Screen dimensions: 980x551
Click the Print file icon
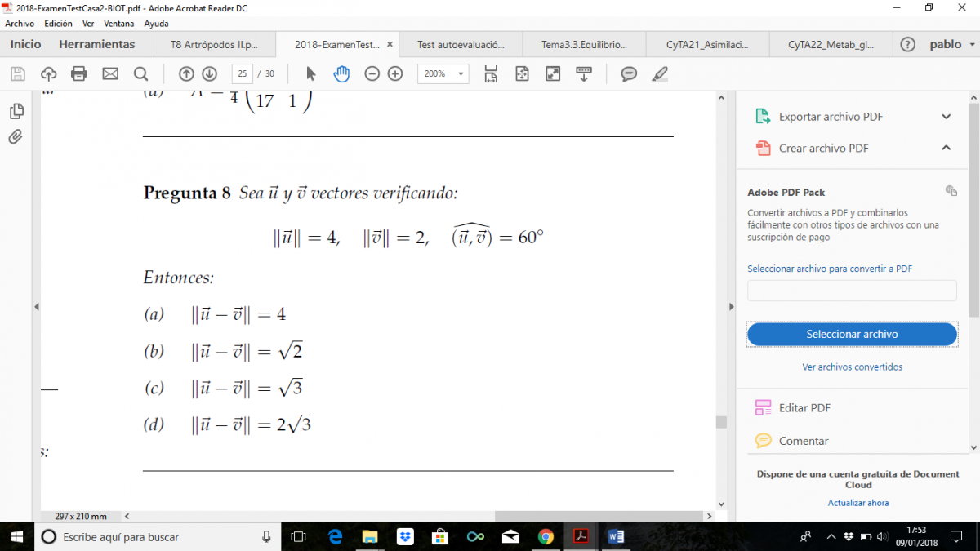pyautogui.click(x=79, y=74)
